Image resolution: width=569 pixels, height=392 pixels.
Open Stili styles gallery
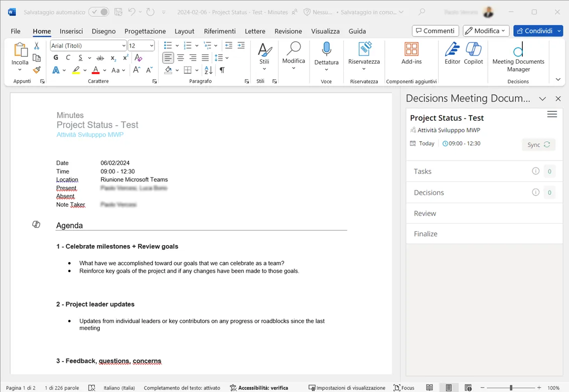click(264, 56)
